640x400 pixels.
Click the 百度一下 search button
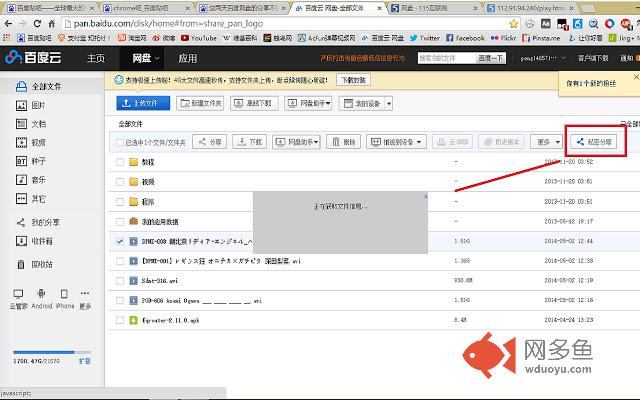click(491, 58)
